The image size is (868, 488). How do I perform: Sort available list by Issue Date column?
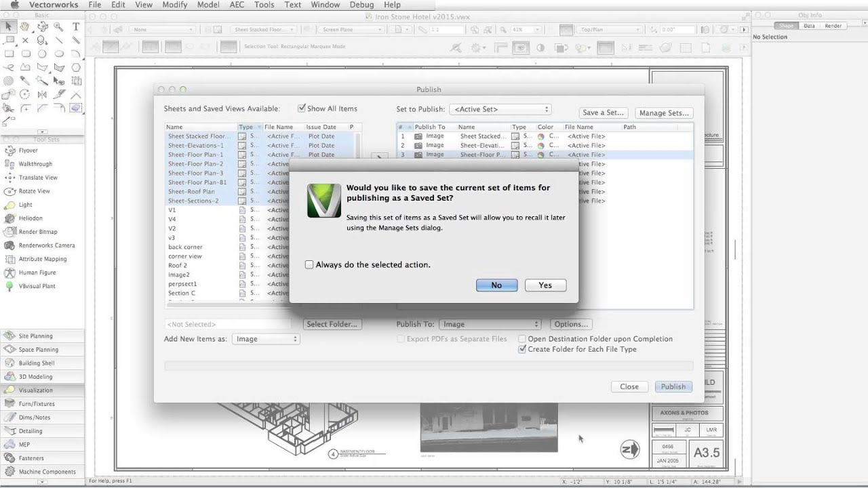point(325,127)
